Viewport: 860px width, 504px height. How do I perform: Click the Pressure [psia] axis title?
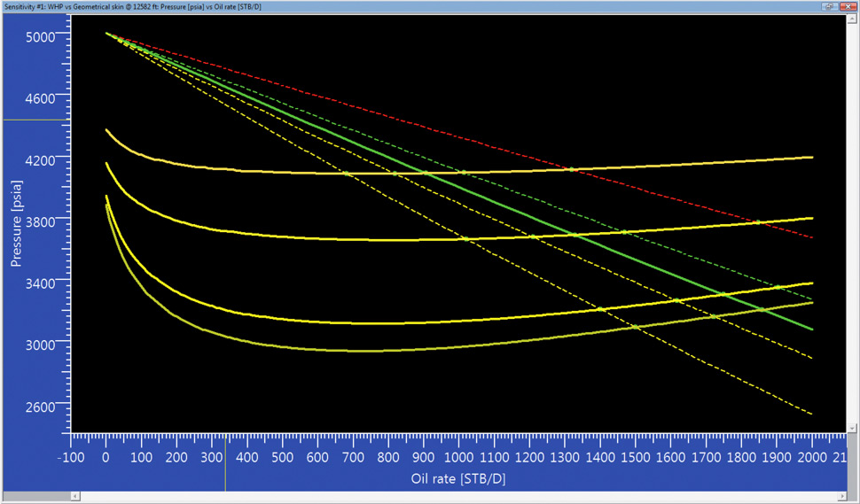17,222
